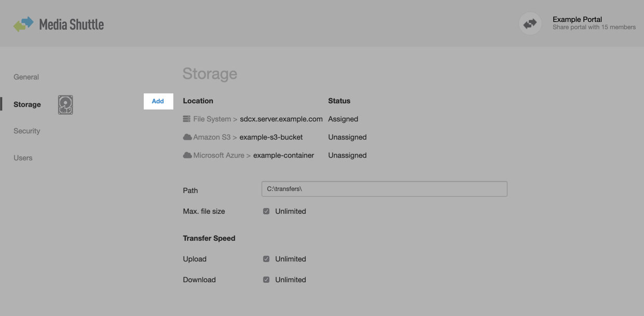This screenshot has height=316, width=644.
Task: Disable Unlimited download speed checkbox
Action: (266, 280)
